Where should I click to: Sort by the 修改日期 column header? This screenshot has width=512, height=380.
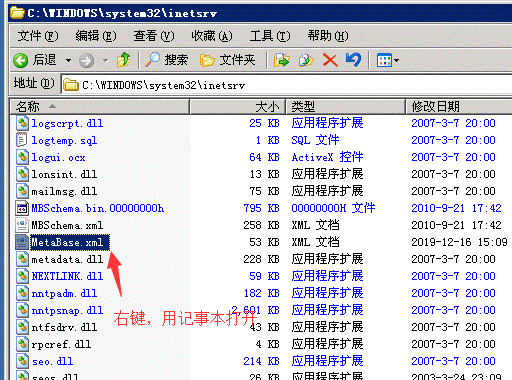click(459, 107)
